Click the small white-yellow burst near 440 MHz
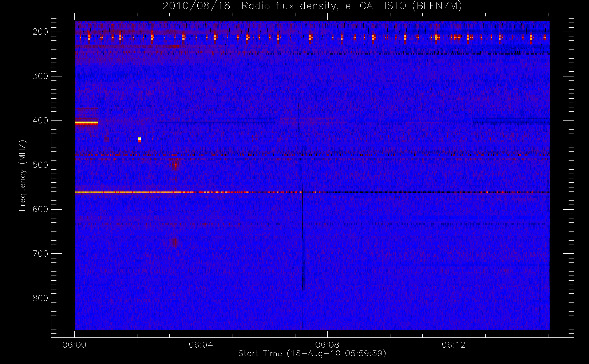 click(x=140, y=139)
